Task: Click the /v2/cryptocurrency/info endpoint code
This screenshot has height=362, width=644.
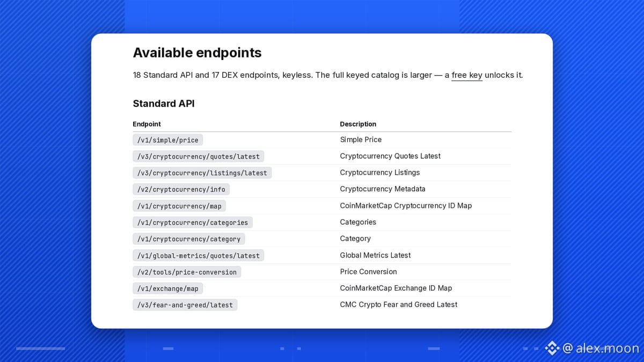Action: pos(181,189)
